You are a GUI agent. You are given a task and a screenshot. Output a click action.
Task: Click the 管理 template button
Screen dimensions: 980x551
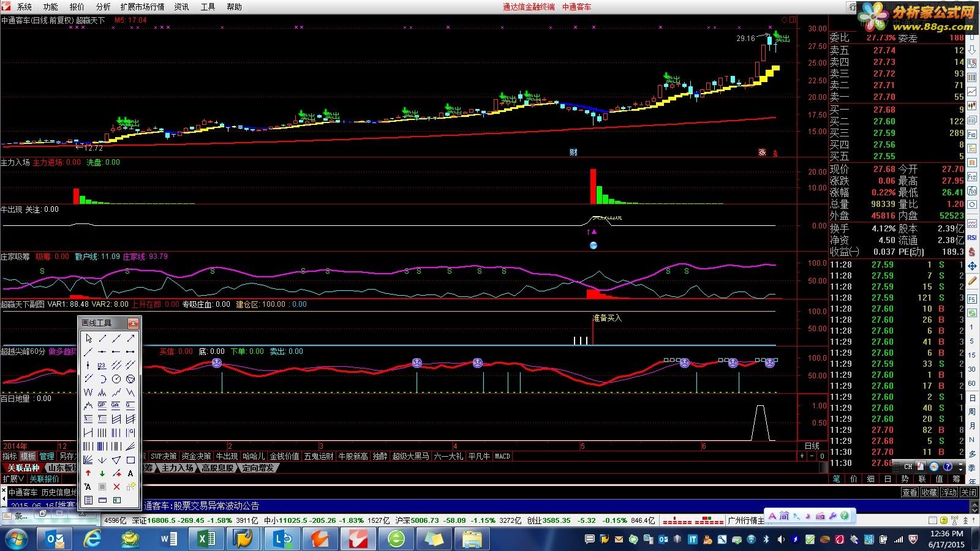47,456
